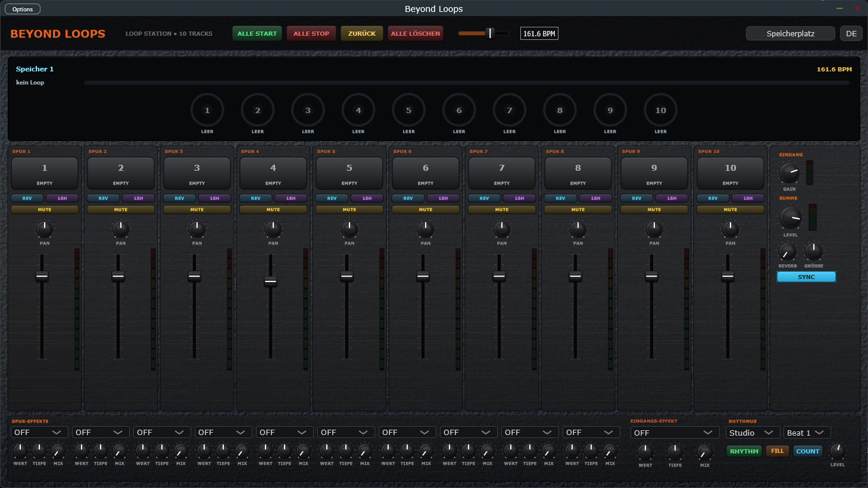Click the Eingangs-Effekt WERT knob
The width and height of the screenshot is (868, 488).
tap(645, 451)
